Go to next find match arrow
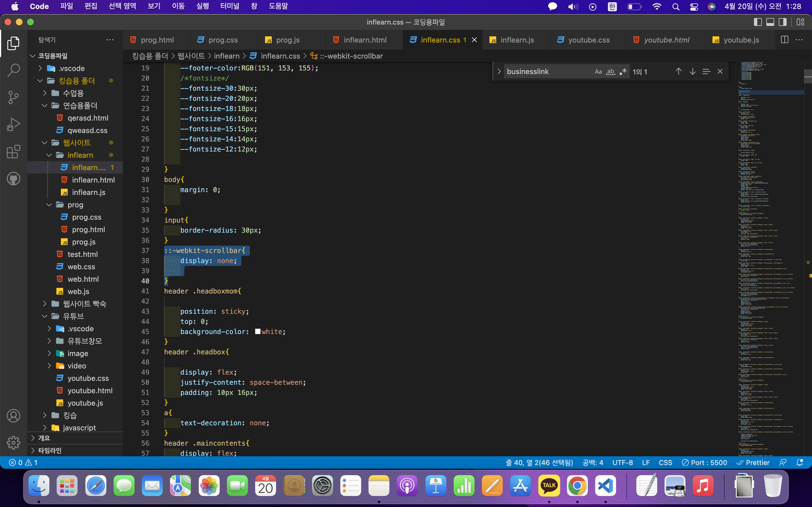The image size is (812, 507). (x=692, y=72)
